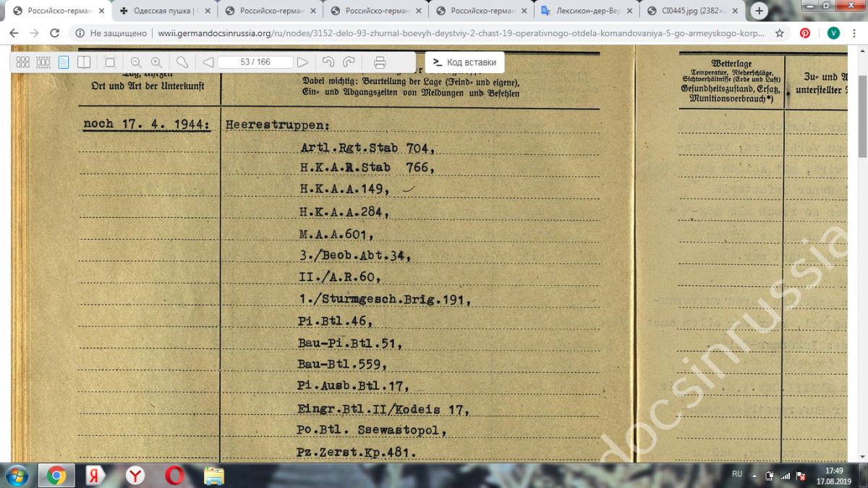Close the Одесская пушка tab
The width and height of the screenshot is (868, 488).
click(207, 11)
